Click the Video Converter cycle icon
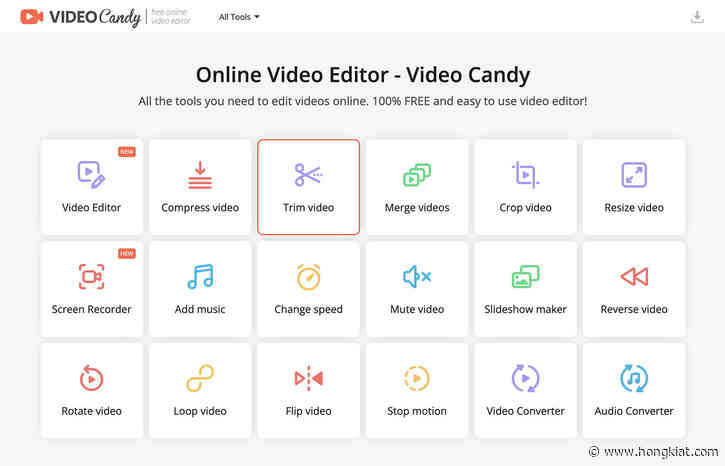 click(525, 378)
